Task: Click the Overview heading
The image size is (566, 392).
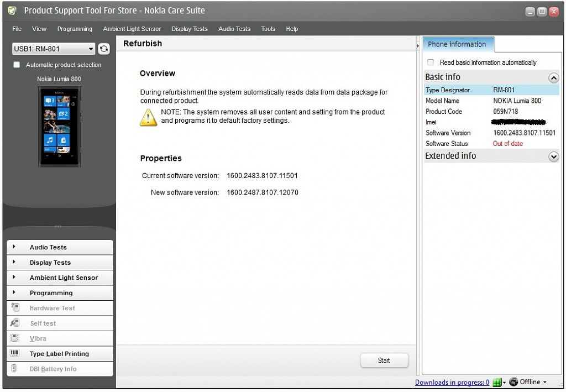Action: (x=158, y=74)
